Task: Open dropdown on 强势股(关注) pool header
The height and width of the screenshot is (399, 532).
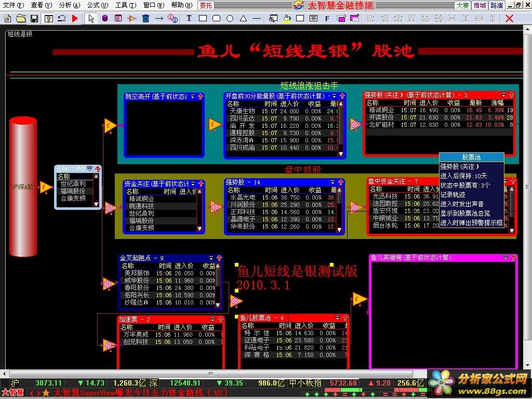Action: pyautogui.click(x=503, y=95)
